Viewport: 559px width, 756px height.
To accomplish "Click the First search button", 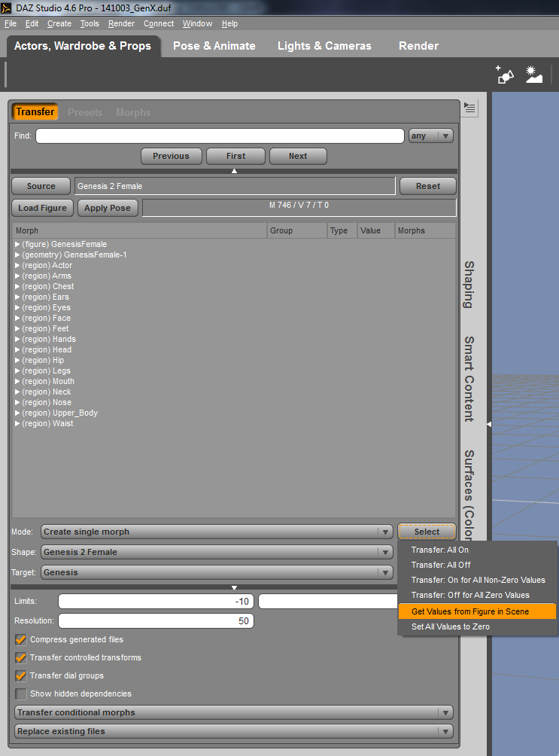I will (x=235, y=156).
